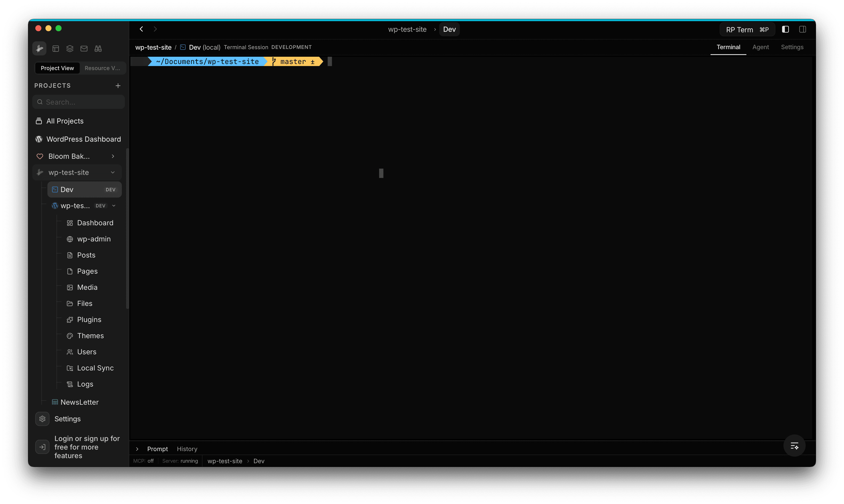
Task: Click the binoculars search icon
Action: coord(98,48)
